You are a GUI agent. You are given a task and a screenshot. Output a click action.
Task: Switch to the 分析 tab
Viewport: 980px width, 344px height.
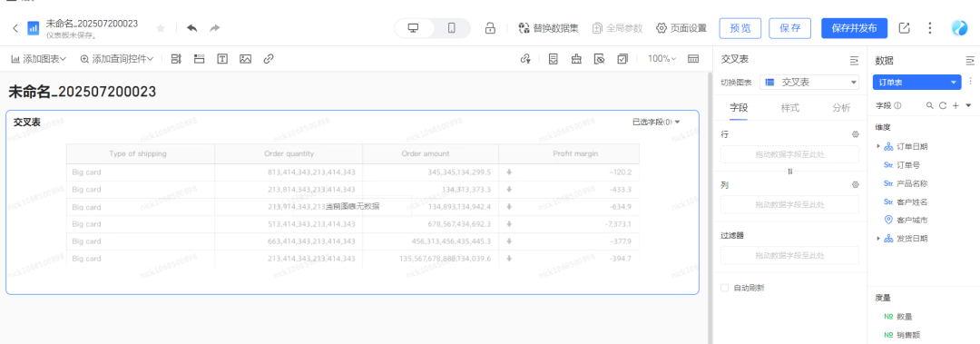pos(841,108)
